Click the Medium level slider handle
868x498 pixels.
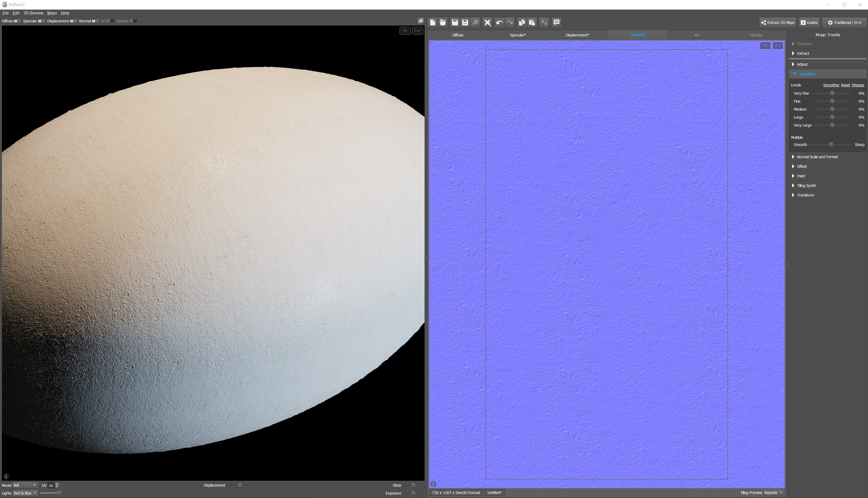[x=832, y=110]
